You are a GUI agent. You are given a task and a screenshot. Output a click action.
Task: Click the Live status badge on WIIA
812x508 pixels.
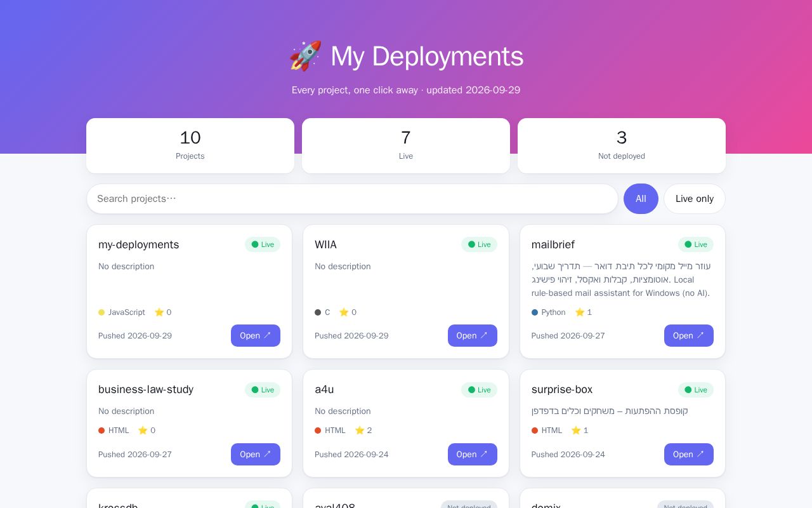(479, 244)
